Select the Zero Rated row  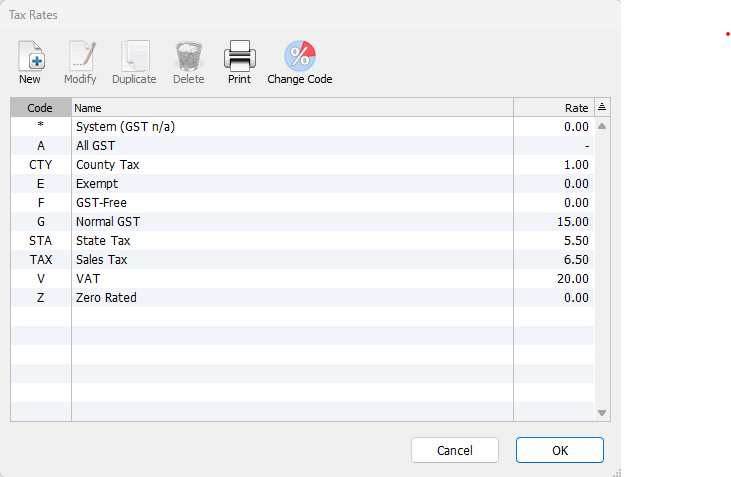(x=302, y=297)
